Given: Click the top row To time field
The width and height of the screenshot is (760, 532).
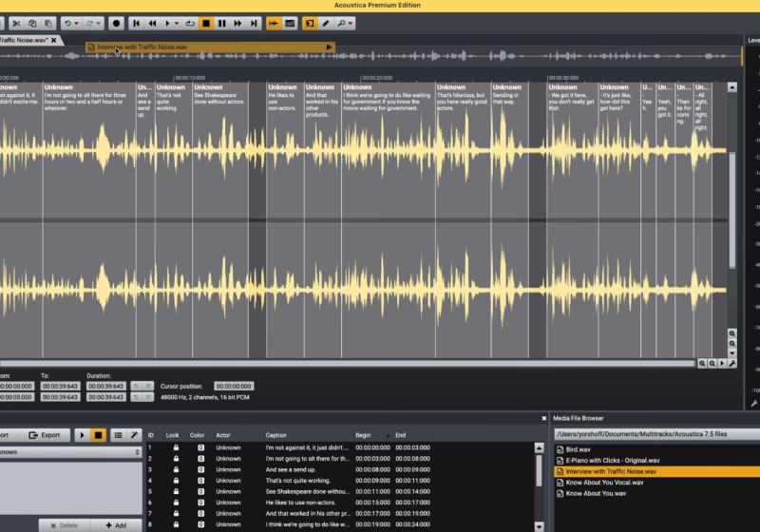Looking at the screenshot, I should [x=60, y=386].
